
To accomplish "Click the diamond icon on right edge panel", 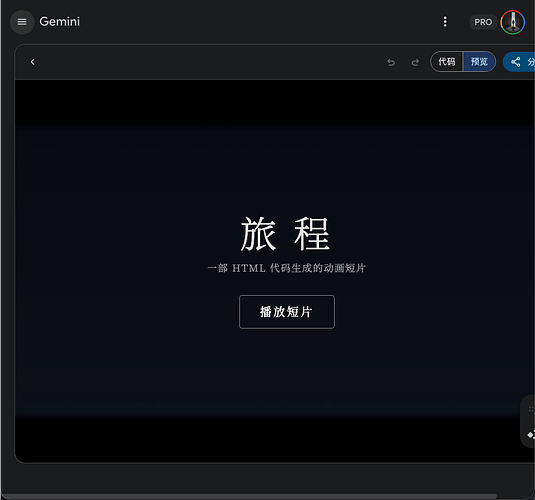I will [x=531, y=435].
